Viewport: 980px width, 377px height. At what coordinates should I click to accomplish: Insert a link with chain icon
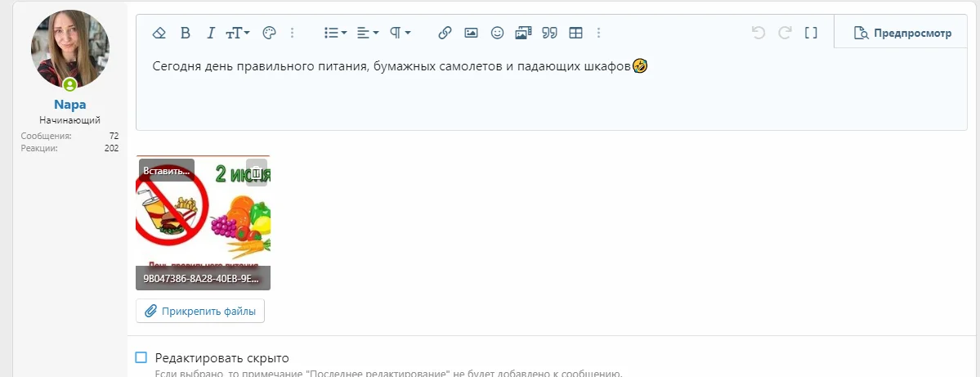445,34
